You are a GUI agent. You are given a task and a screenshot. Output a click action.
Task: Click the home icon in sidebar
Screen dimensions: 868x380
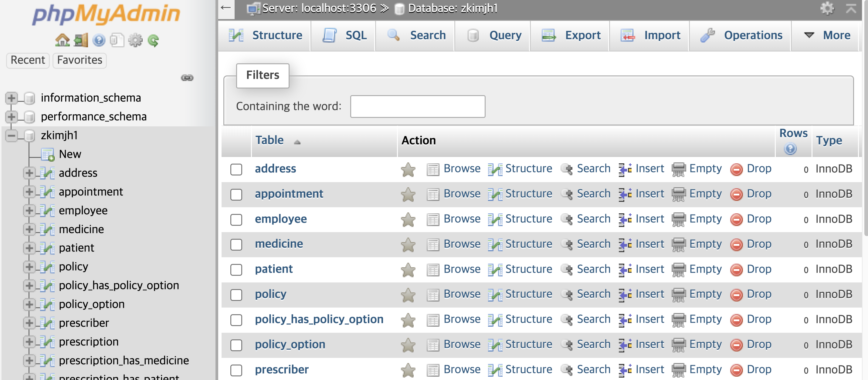[62, 40]
